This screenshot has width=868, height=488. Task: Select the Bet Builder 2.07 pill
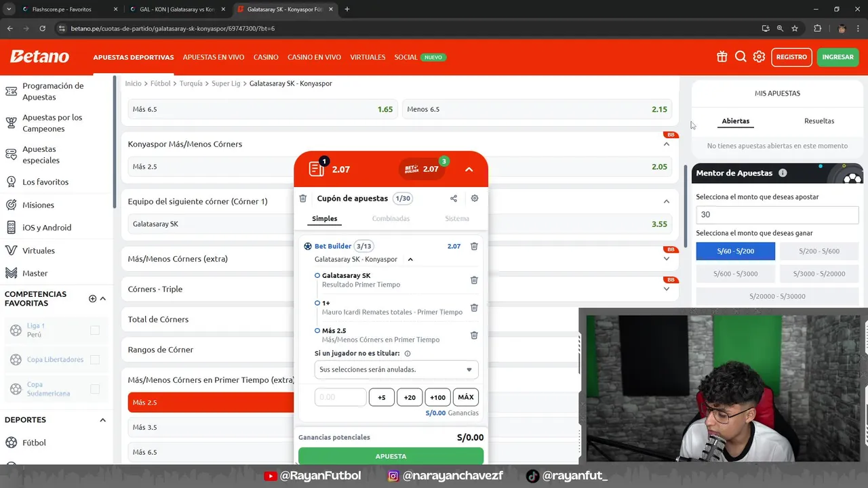pyautogui.click(x=422, y=169)
